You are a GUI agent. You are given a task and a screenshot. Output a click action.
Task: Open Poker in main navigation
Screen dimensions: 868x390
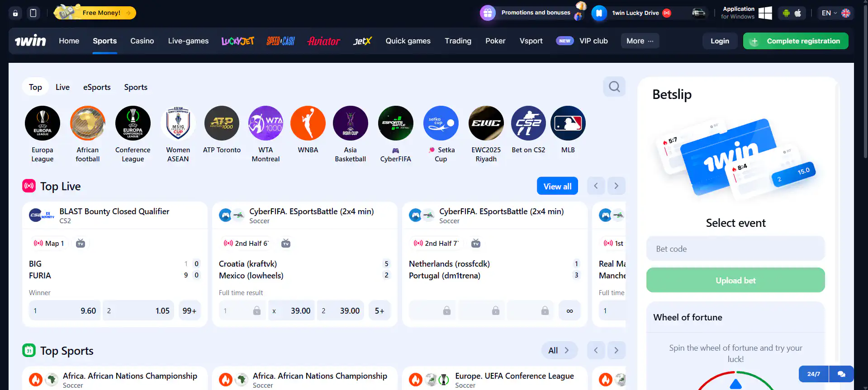[495, 41]
